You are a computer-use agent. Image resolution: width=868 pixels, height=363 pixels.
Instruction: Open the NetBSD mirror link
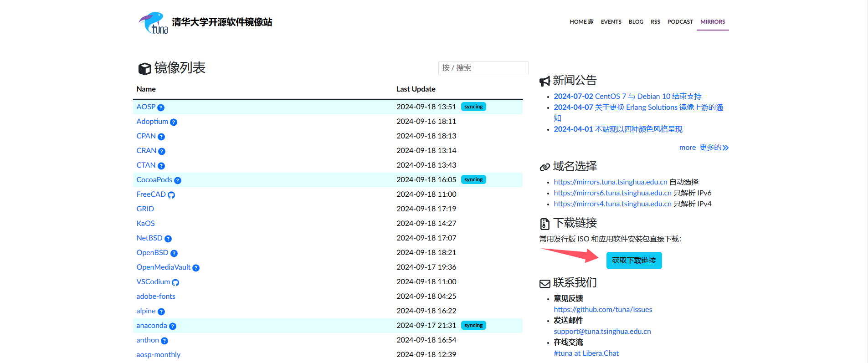point(149,238)
